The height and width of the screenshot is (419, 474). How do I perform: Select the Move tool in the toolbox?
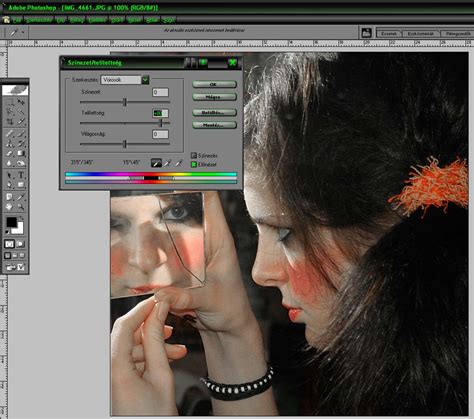[21, 101]
